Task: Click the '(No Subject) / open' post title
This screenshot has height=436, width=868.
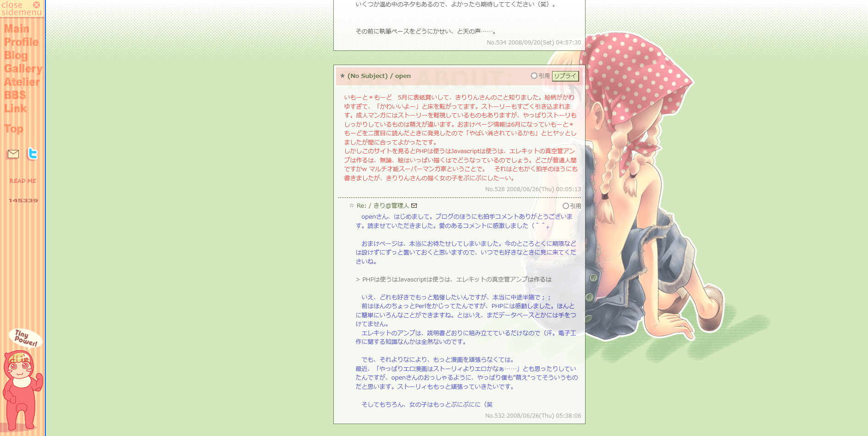Action: click(x=379, y=76)
